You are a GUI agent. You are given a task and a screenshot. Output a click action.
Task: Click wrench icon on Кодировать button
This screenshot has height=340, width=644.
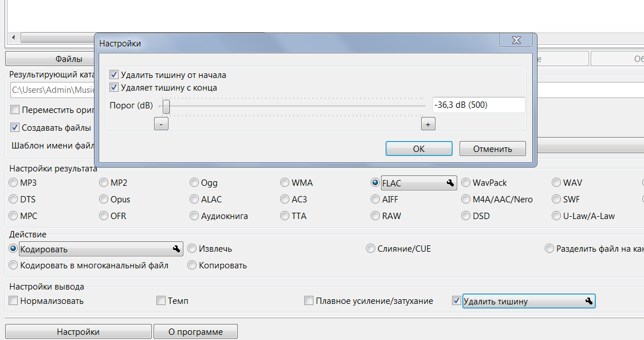(176, 249)
